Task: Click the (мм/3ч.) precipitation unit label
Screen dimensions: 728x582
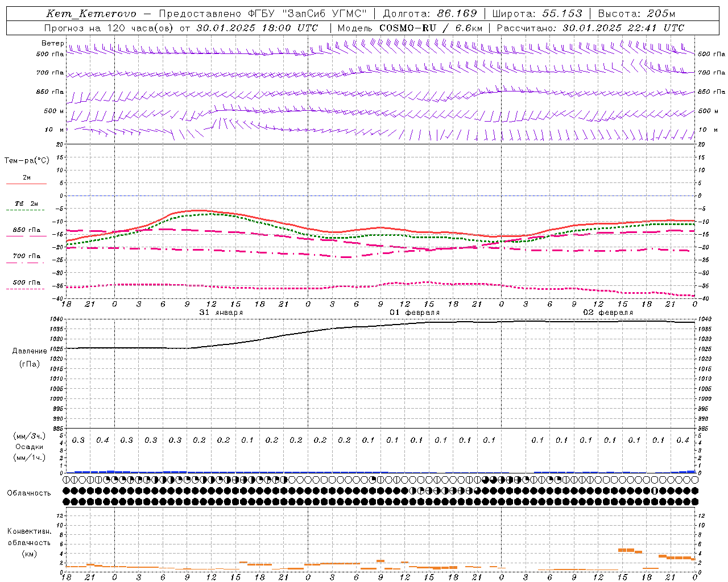Action: click(30, 436)
